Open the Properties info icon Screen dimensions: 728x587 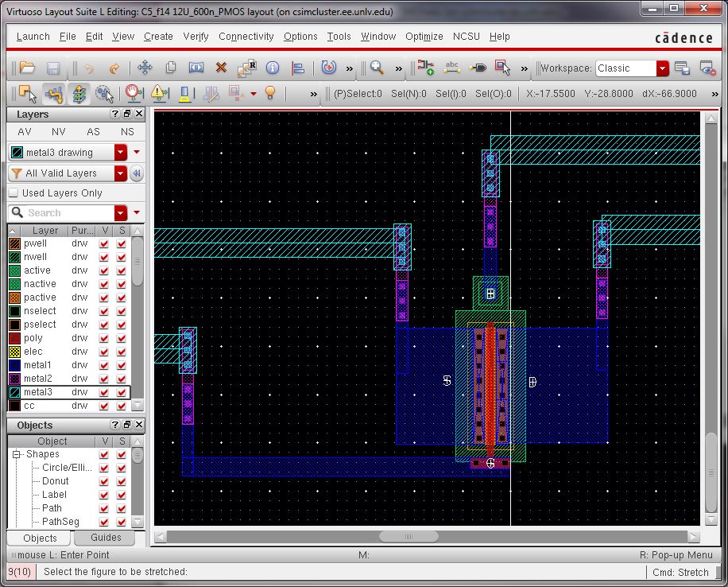(272, 68)
